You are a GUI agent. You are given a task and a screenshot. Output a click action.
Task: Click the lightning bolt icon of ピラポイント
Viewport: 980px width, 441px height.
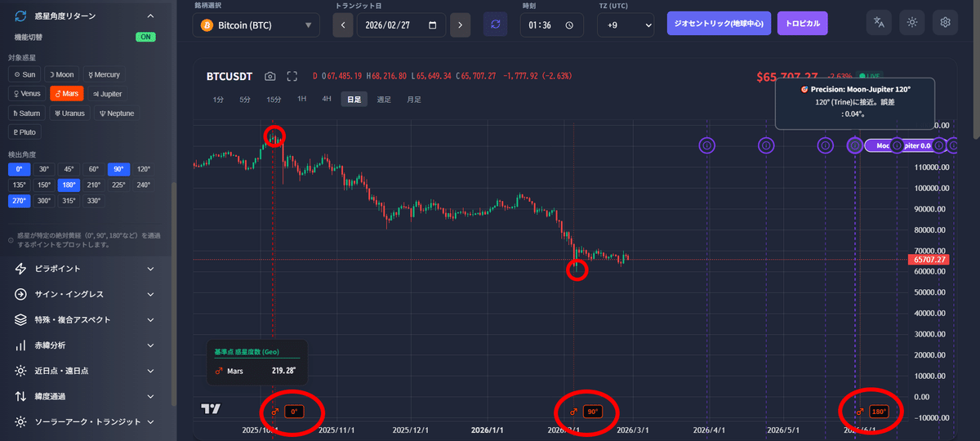pyautogui.click(x=20, y=269)
